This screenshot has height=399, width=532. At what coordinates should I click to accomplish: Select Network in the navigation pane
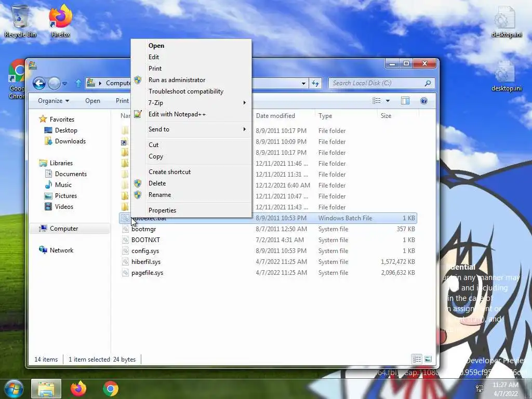pos(56,250)
